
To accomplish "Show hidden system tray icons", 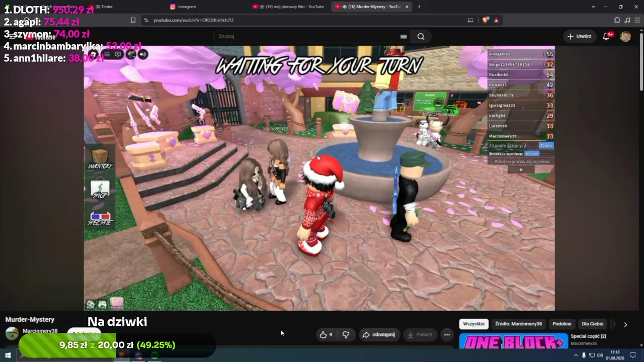I will pos(576,355).
